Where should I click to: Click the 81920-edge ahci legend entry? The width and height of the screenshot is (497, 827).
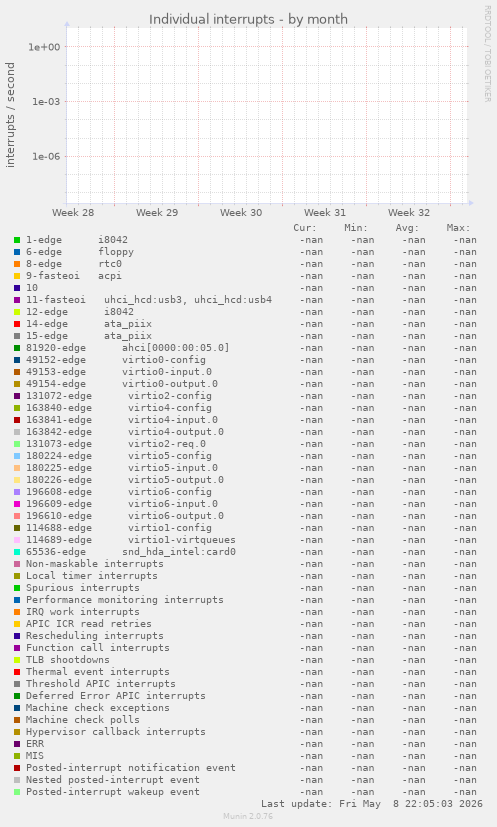point(128,348)
